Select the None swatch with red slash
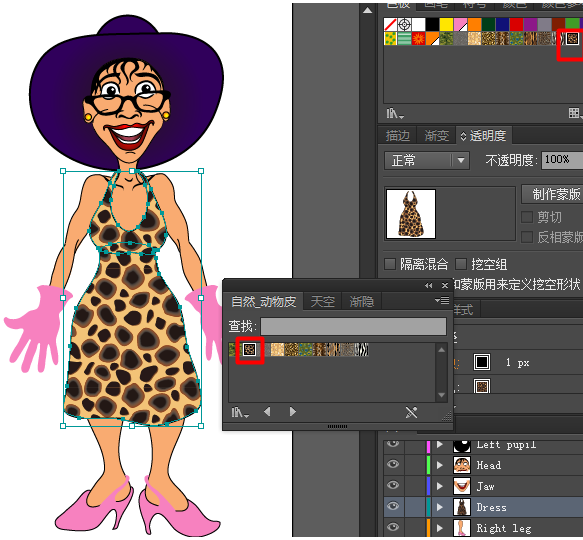Viewport: 583px width, 540px height. (x=390, y=25)
